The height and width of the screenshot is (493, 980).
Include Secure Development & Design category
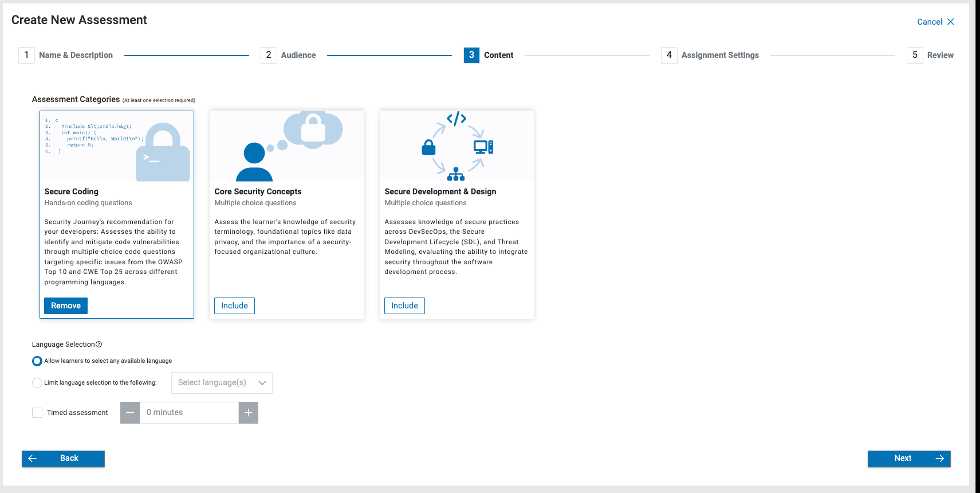[x=404, y=306]
